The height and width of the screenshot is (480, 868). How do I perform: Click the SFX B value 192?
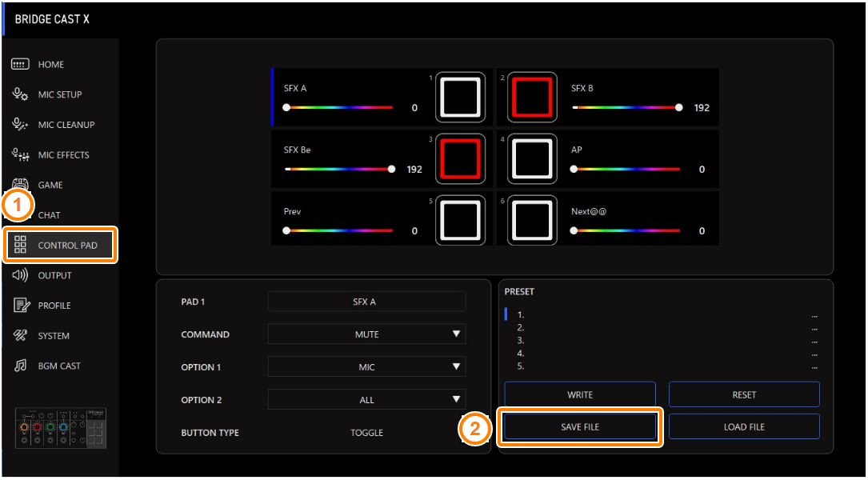pos(702,108)
